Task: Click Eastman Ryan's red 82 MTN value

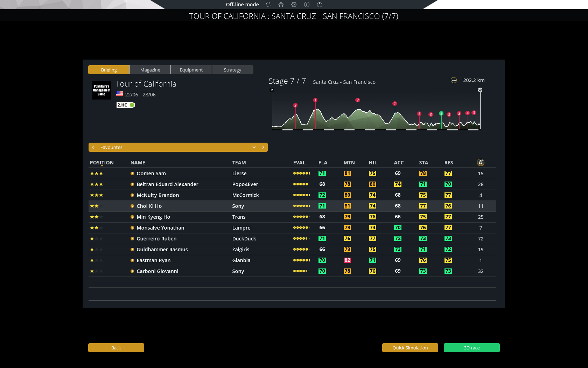Action: (x=347, y=260)
